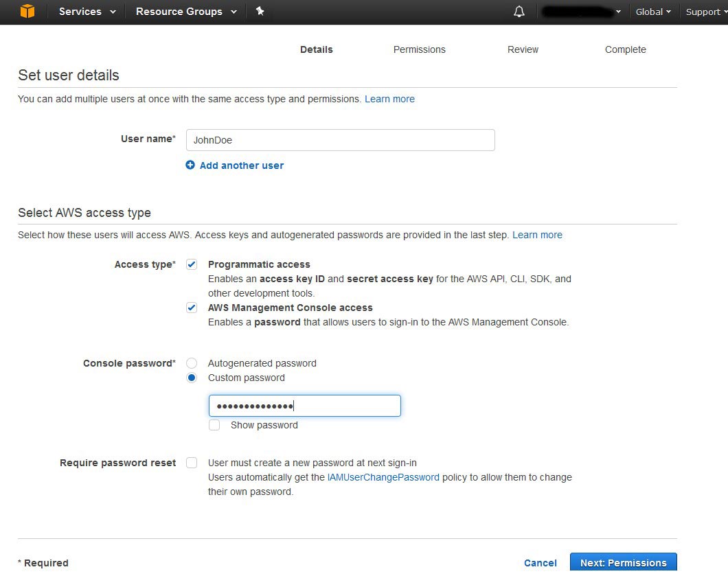Image resolution: width=728 pixels, height=576 pixels.
Task: Click the Programmatic access label text
Action: (x=259, y=264)
